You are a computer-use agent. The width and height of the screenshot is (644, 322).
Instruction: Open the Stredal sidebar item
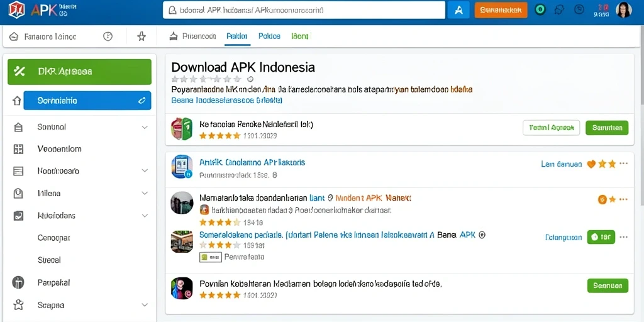pos(49,260)
